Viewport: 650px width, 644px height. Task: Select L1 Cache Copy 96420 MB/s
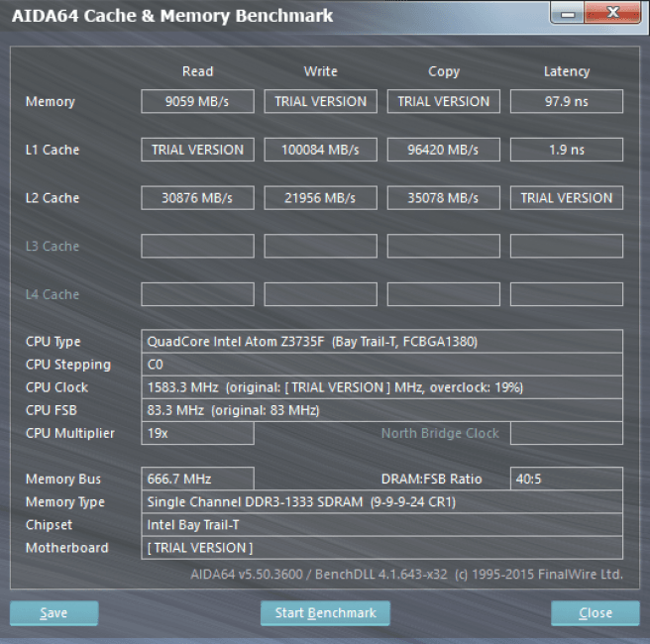pyautogui.click(x=444, y=150)
